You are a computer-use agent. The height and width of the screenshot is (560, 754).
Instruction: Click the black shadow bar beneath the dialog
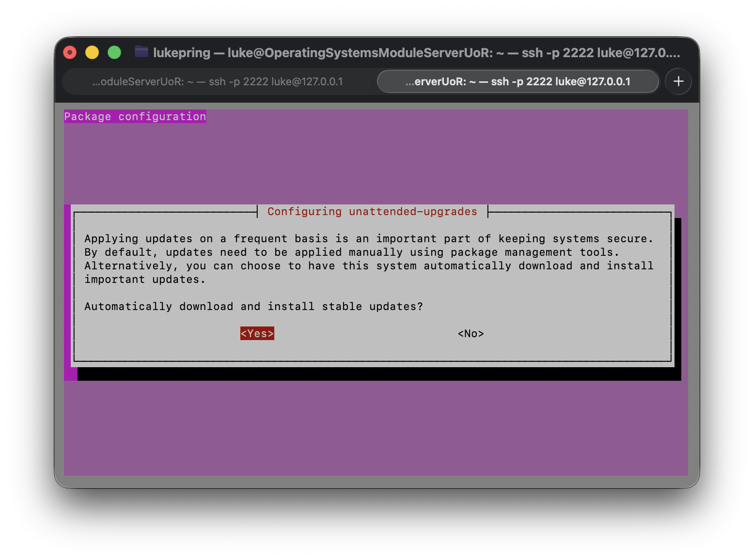pyautogui.click(x=378, y=374)
